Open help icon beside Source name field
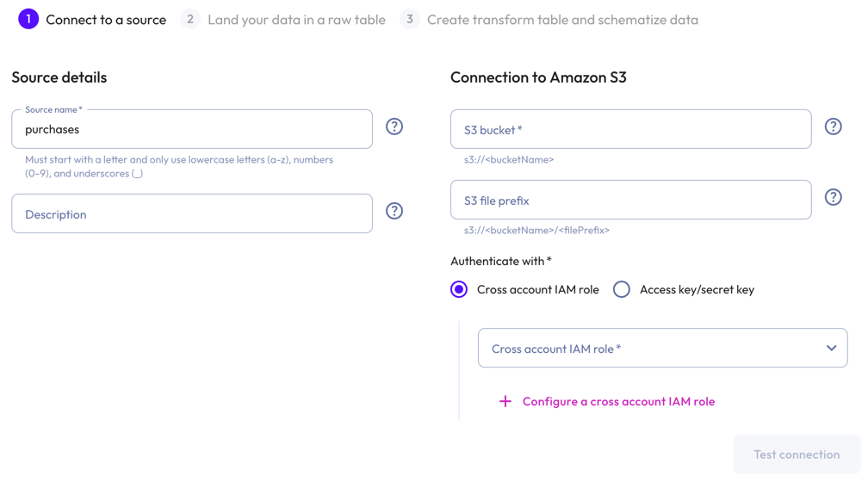The height and width of the screenshot is (482, 868). click(x=394, y=127)
